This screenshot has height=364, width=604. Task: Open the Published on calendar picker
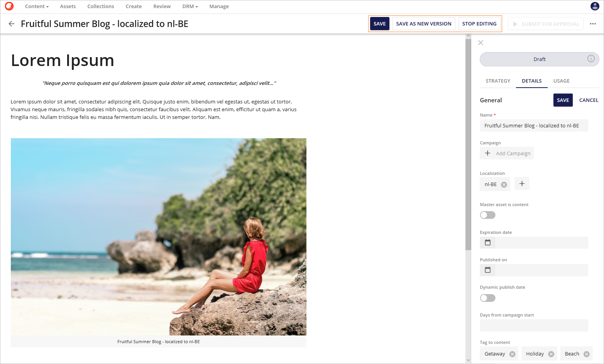point(488,270)
